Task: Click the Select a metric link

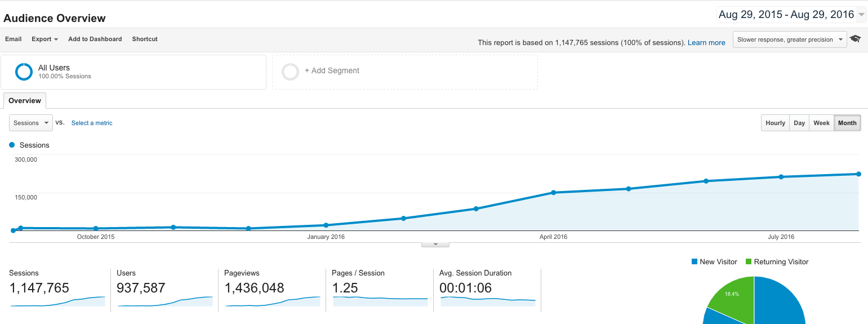Action: (x=92, y=123)
